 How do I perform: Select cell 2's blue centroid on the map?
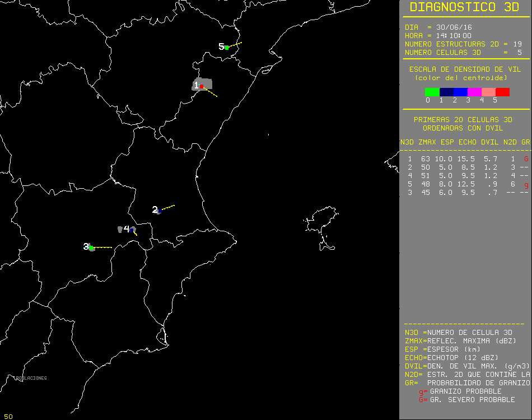[x=160, y=210]
